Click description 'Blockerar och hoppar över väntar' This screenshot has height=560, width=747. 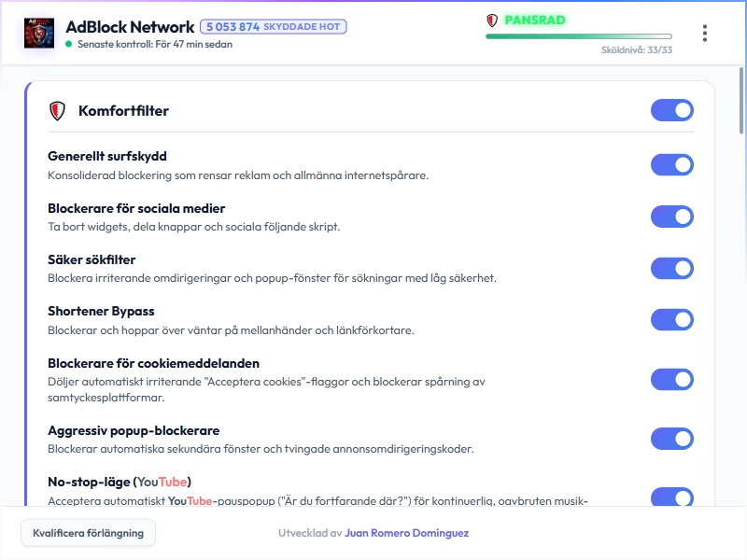(x=231, y=330)
